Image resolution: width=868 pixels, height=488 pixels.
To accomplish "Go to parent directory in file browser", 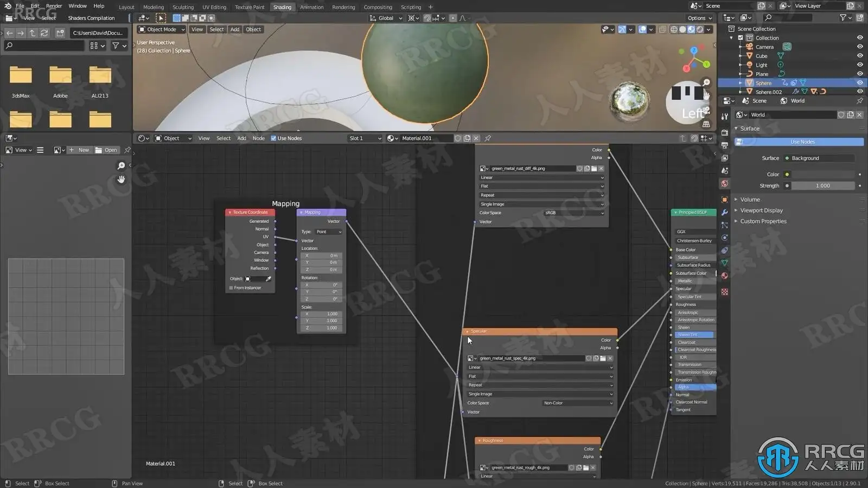I will coord(33,33).
